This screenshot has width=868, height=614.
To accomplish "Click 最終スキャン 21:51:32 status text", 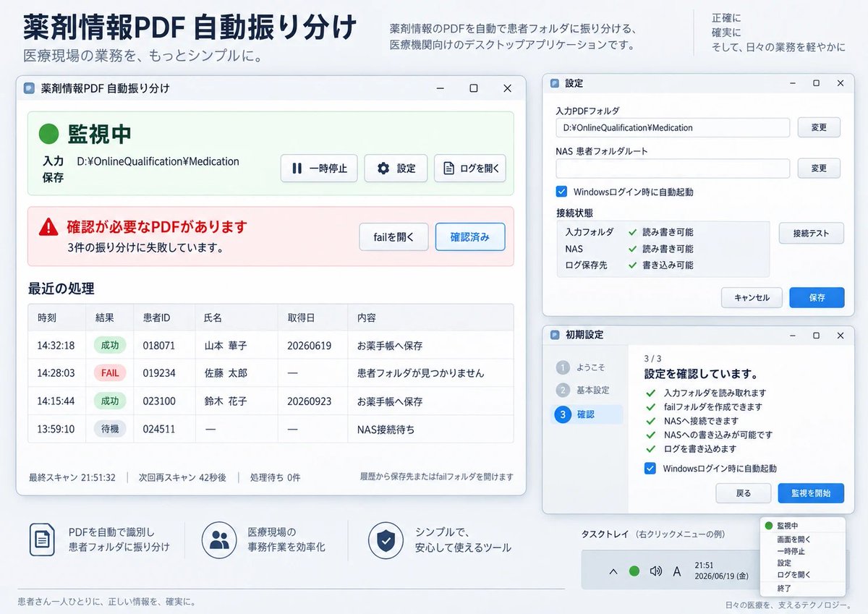I will [72, 477].
